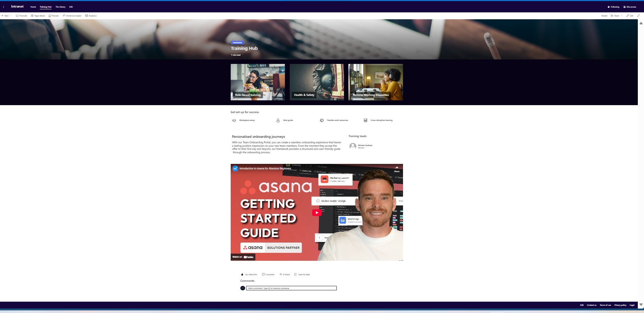Select the Immersive reader option
This screenshot has width=644, height=313.
(x=72, y=15)
